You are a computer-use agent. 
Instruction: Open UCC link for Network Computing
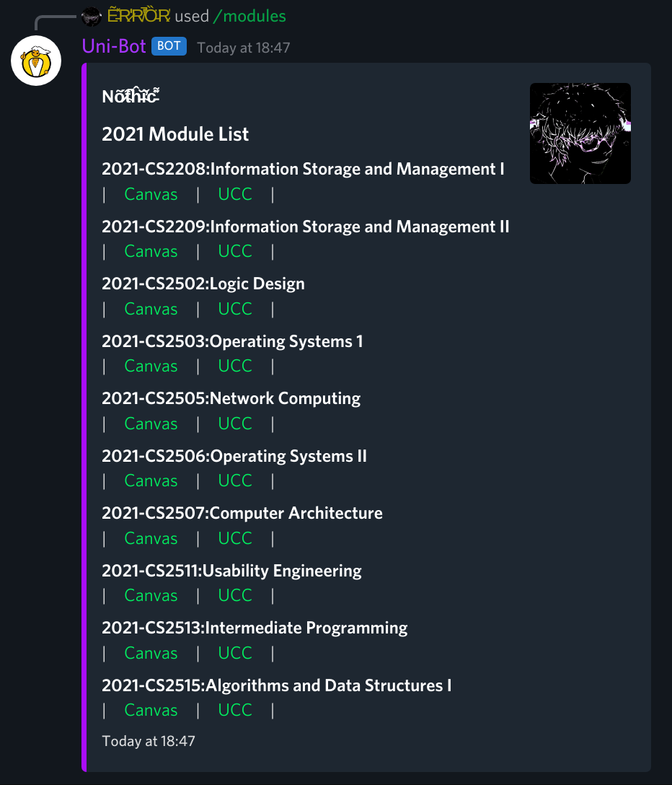pos(235,424)
